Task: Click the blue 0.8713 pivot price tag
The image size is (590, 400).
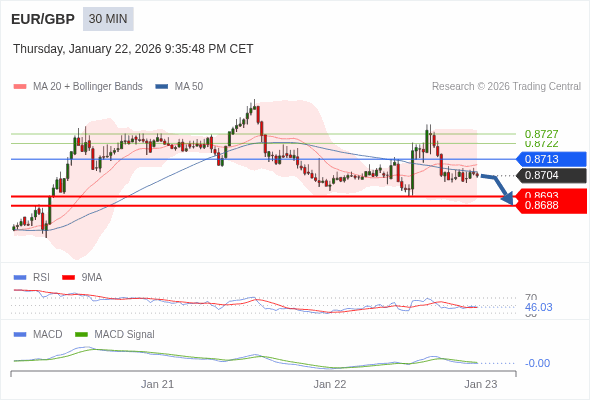Action: coord(551,159)
